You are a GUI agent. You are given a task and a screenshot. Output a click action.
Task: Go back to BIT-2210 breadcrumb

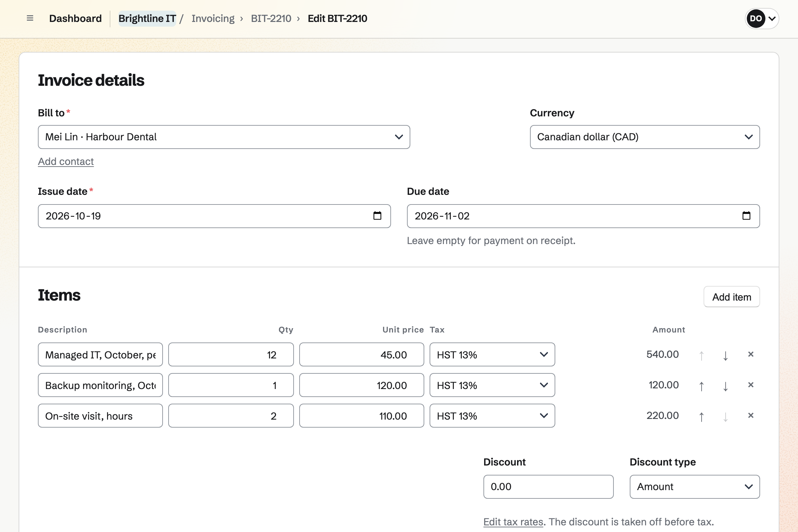(271, 18)
